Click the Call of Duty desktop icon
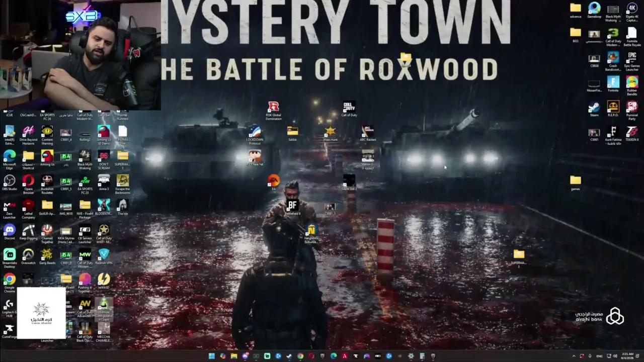Screen dimensions: 644x362 point(349,109)
